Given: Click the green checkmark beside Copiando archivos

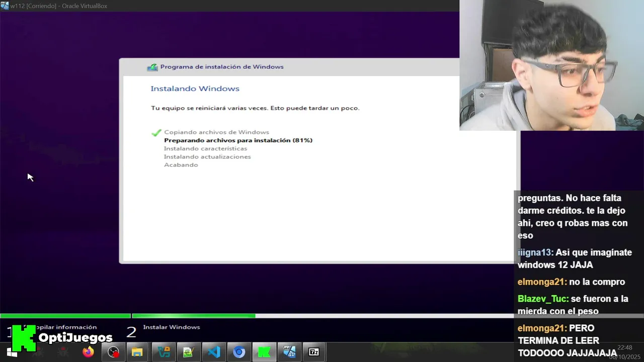Looking at the screenshot, I should tap(156, 133).
